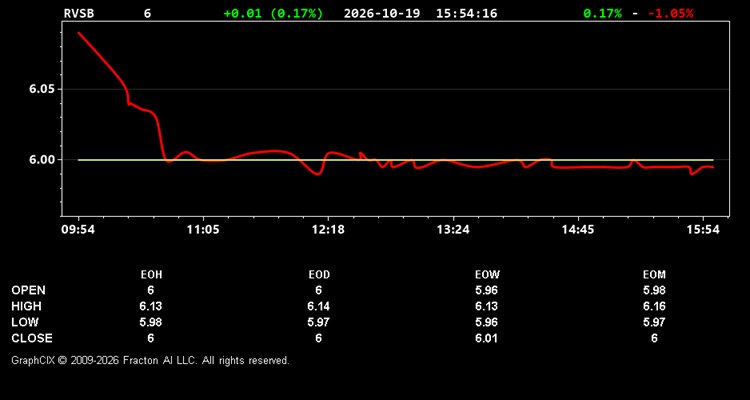Click the EOH column header
Screen dimensions: 750x400
[151, 275]
